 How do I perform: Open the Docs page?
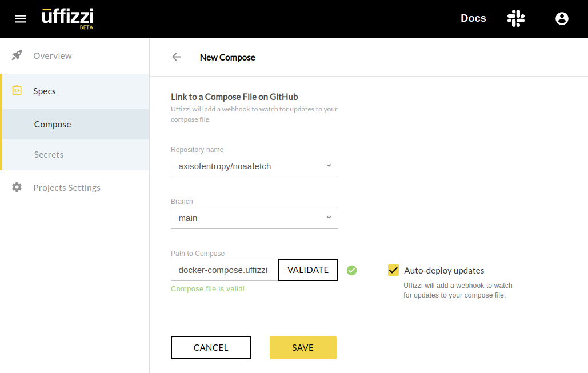coord(473,18)
